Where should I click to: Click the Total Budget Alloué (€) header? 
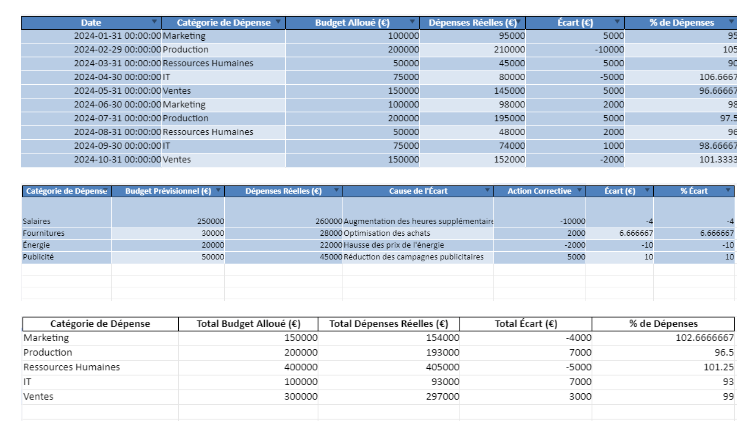pos(248,323)
